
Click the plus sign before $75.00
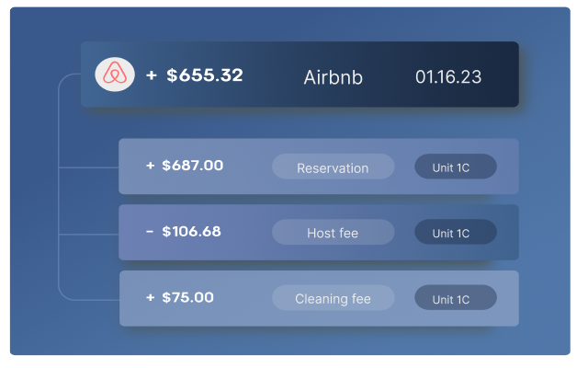click(150, 297)
